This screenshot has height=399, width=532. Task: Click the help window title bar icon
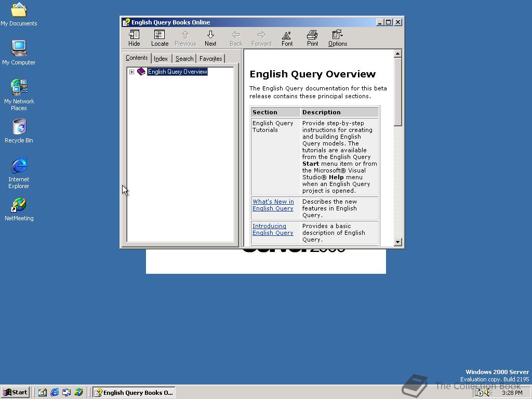(x=126, y=22)
